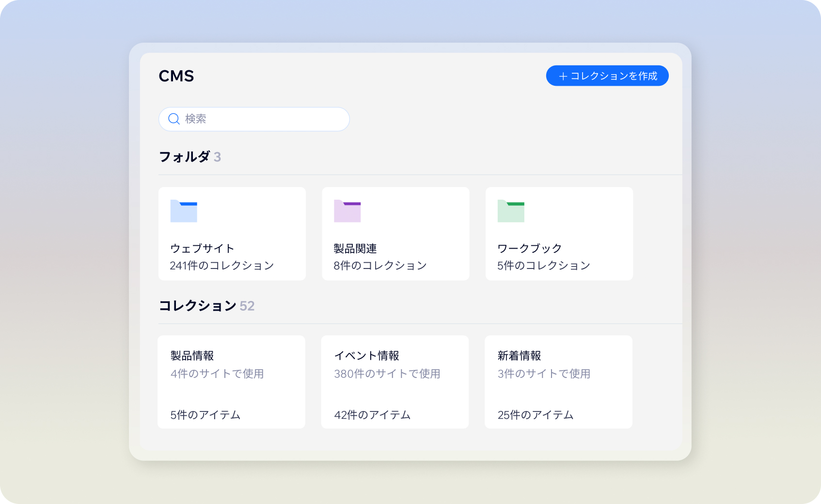
Task: Open the 製品関連 folder name
Action: pos(355,249)
